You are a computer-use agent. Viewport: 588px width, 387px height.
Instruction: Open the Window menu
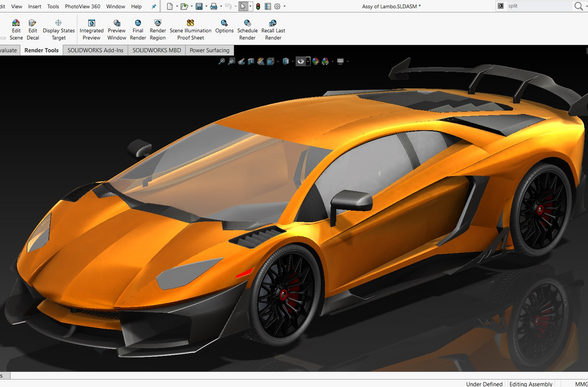[x=116, y=6]
